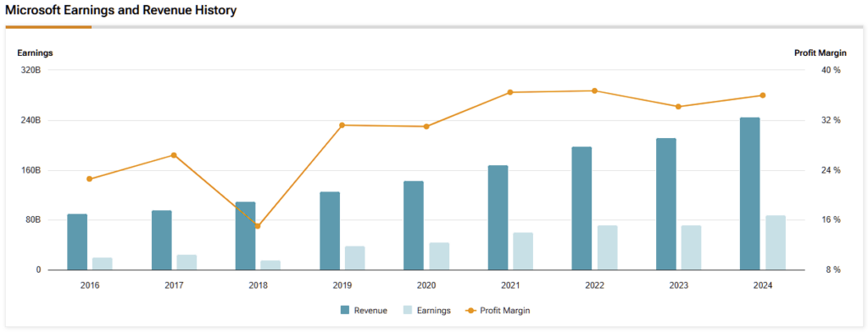The width and height of the screenshot is (868, 332).
Task: Click the 2021 profit margin point
Action: click(510, 92)
